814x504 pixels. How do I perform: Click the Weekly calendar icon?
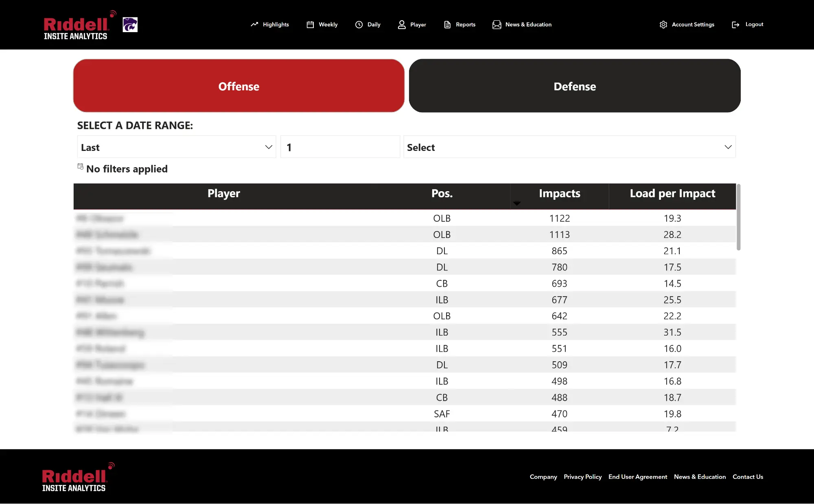[x=310, y=24]
